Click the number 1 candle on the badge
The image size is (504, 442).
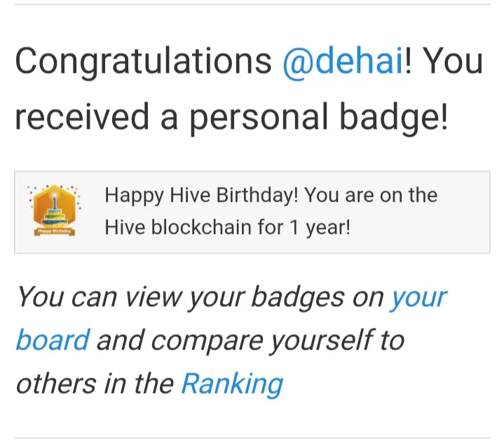click(x=55, y=200)
